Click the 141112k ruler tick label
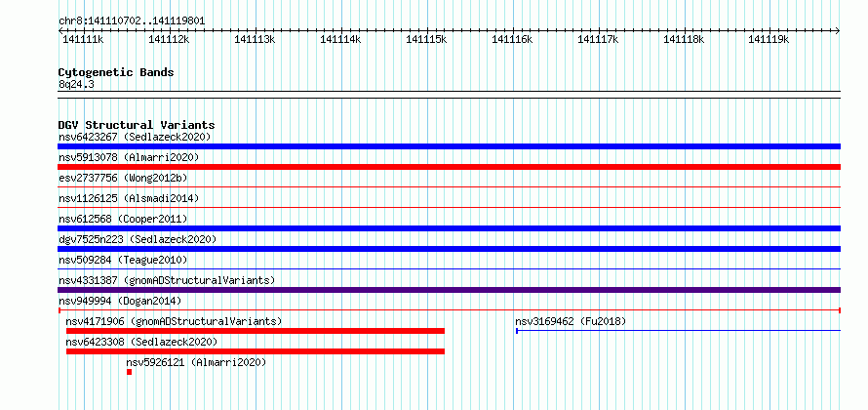This screenshot has width=868, height=410. coord(169,39)
